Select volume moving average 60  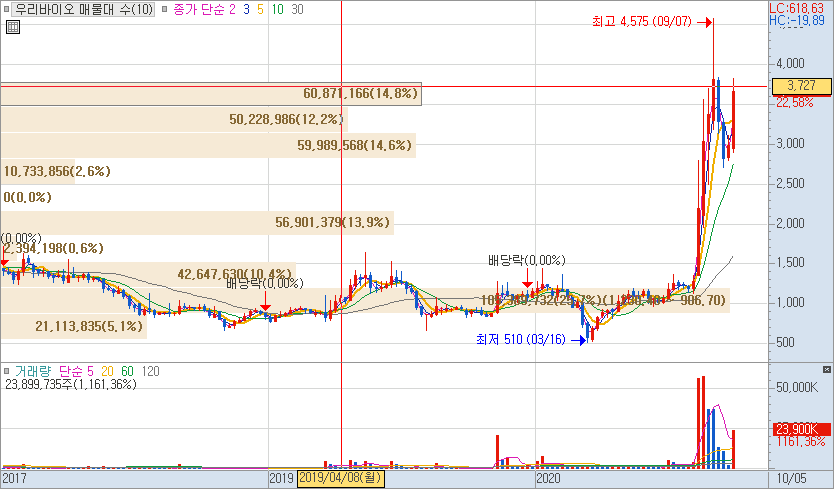tap(128, 371)
